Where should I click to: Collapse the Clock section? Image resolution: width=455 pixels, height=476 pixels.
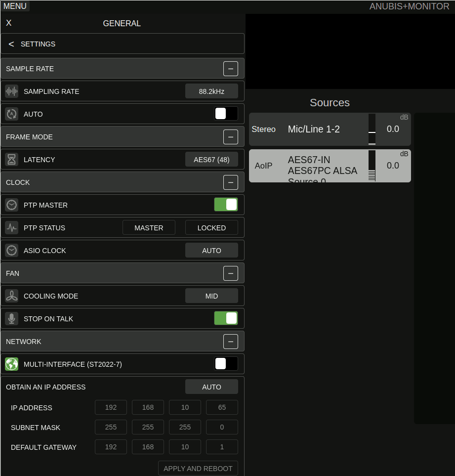[x=231, y=182]
